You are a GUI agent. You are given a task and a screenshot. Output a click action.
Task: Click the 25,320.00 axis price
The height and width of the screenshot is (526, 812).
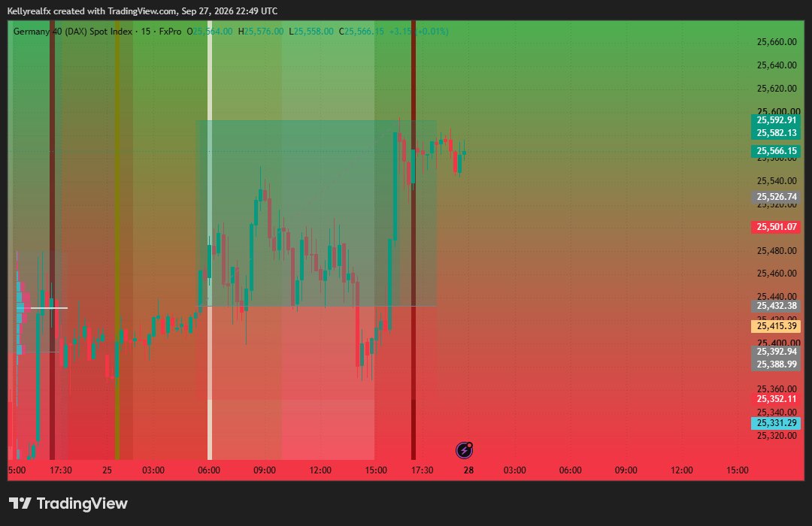click(776, 436)
